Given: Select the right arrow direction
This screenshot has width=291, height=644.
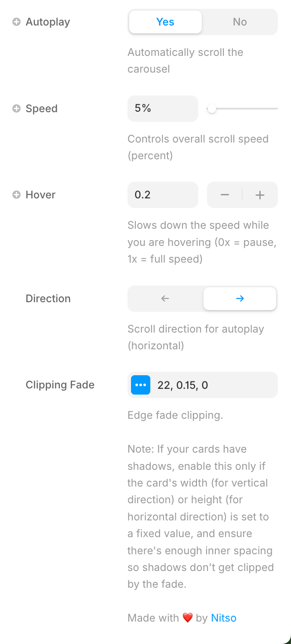Looking at the screenshot, I should point(240,299).
